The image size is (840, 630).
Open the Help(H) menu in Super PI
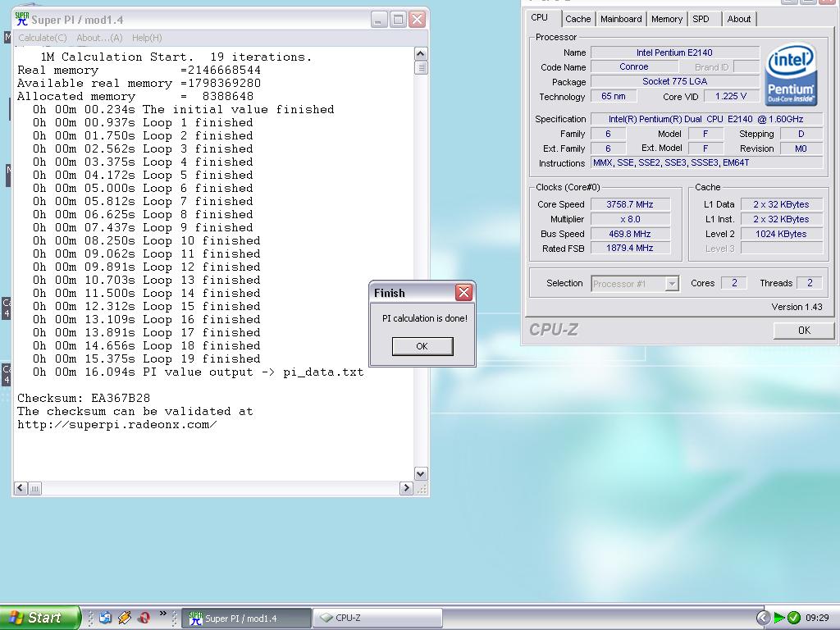[x=147, y=38]
